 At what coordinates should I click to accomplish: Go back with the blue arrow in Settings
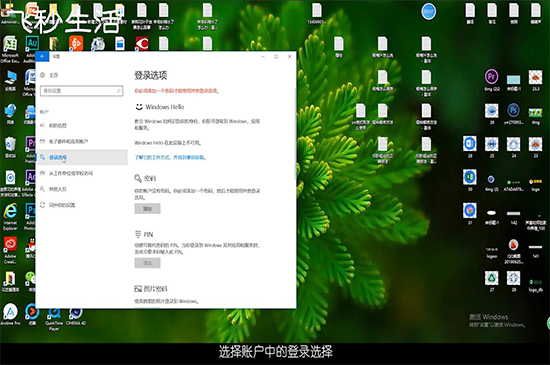tap(42, 56)
